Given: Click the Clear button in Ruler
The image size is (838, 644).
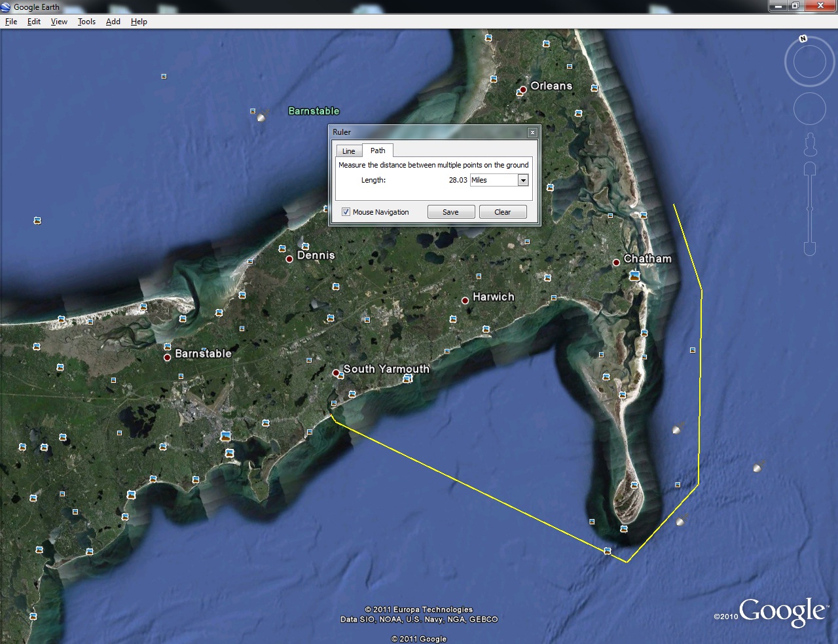Looking at the screenshot, I should pos(503,212).
